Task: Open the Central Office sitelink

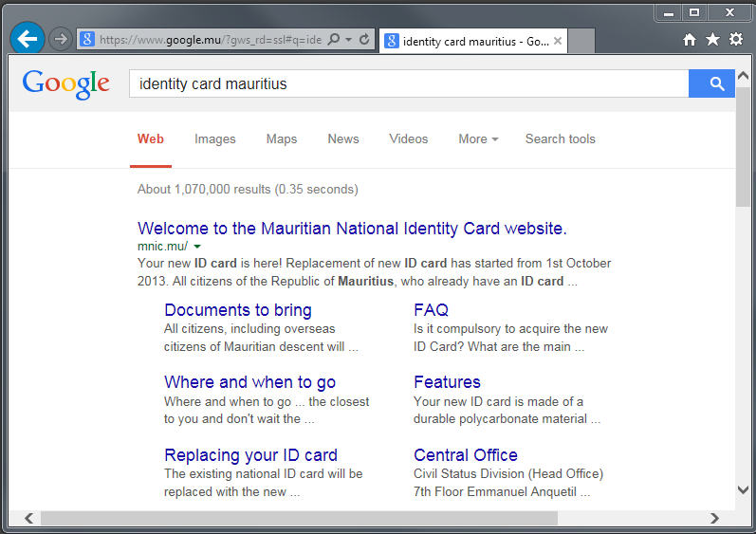Action: click(466, 455)
